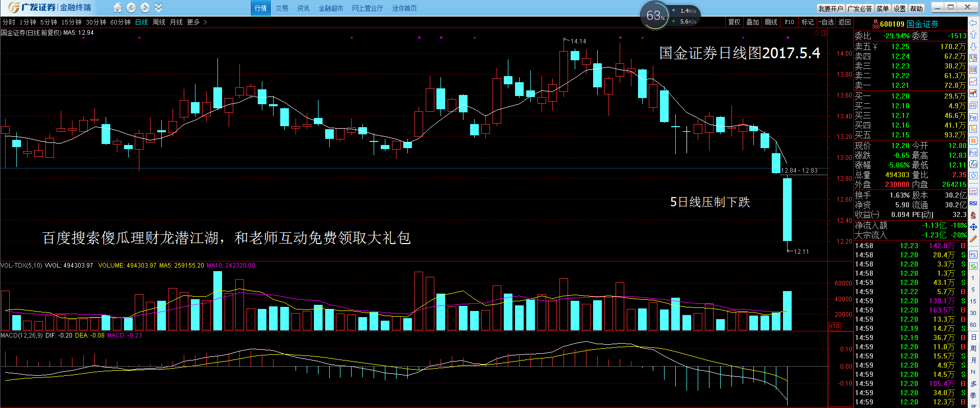Select the 周 weekly sidebar shortcut

[x=973, y=348]
